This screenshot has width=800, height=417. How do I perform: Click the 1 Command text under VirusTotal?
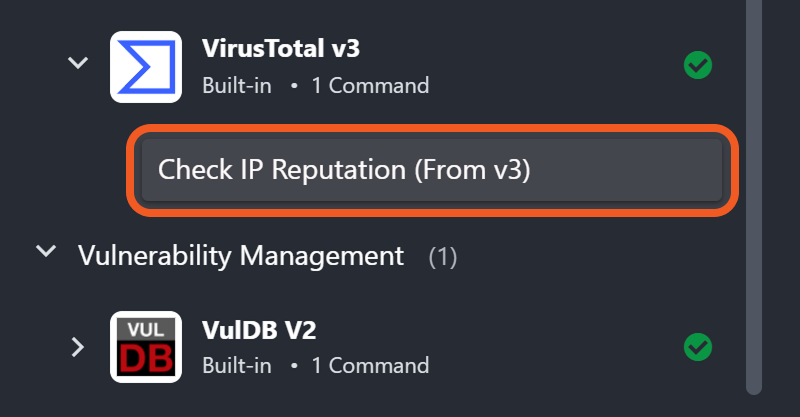click(370, 86)
